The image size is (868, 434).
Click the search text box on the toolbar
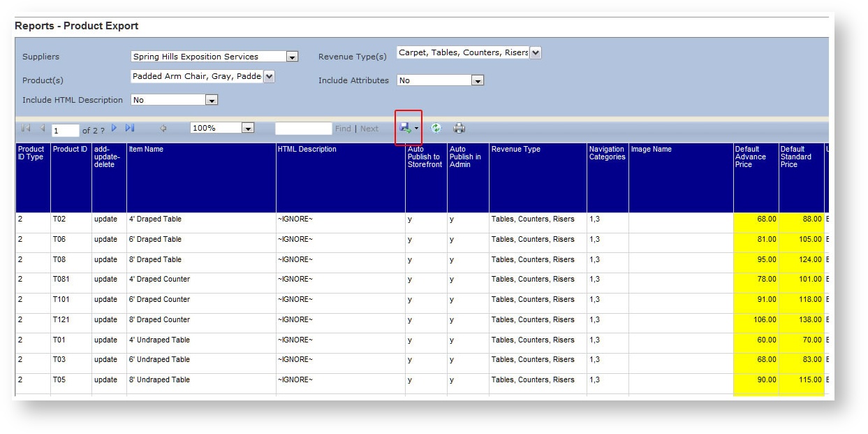tap(304, 128)
